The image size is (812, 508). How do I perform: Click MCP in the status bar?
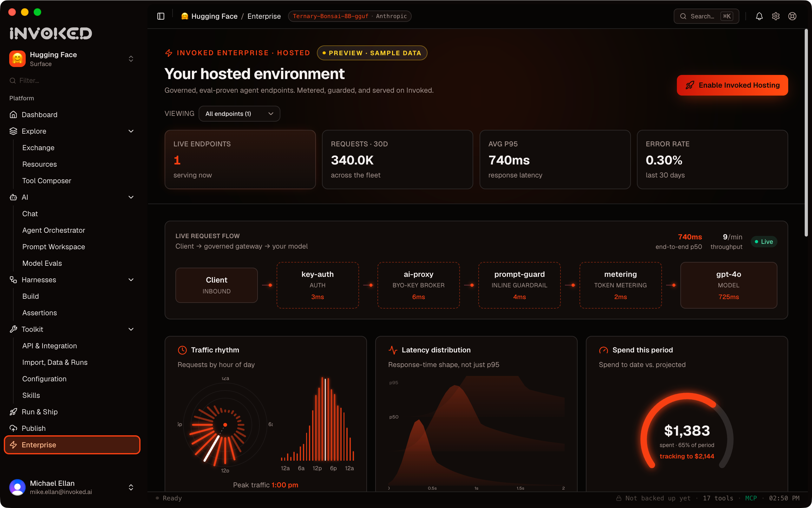pyautogui.click(x=750, y=498)
